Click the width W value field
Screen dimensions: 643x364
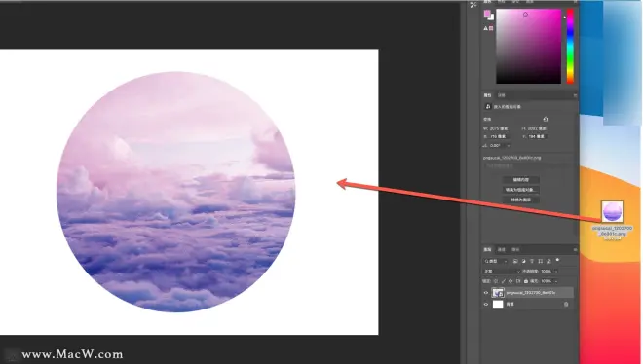tap(499, 128)
